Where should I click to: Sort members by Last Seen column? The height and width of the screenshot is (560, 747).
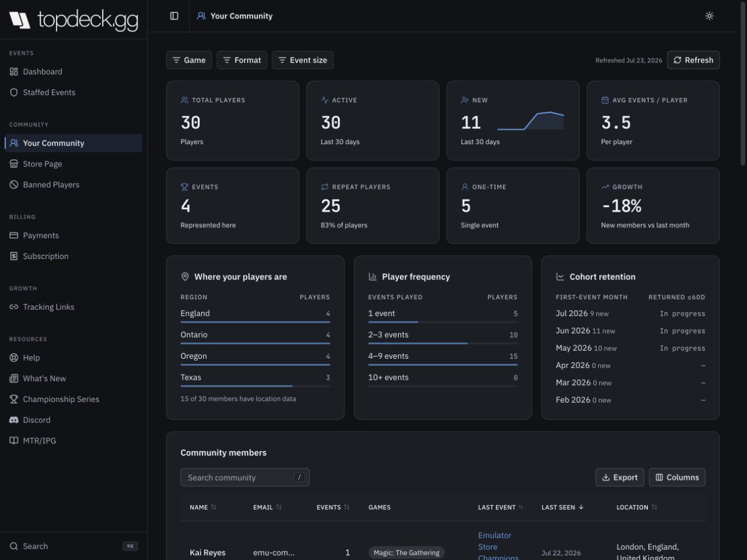click(563, 508)
